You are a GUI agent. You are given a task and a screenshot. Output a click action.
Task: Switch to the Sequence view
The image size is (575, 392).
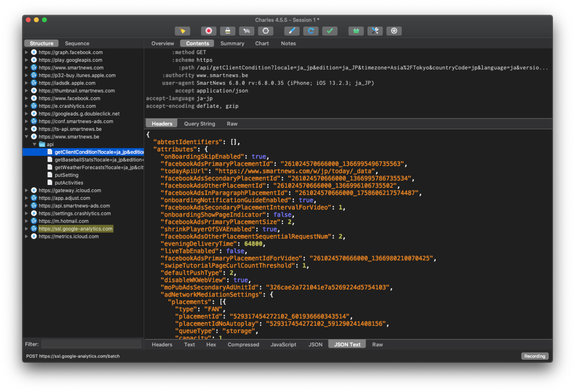click(x=77, y=43)
